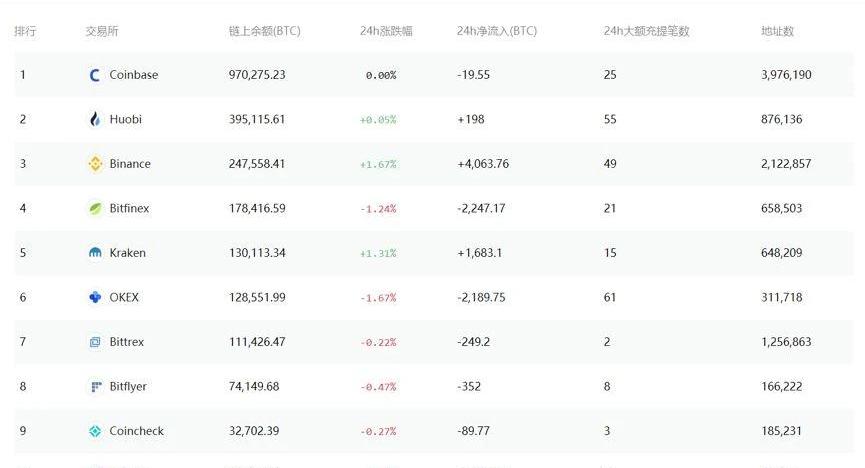Click the Kraken logo icon
Viewport: 865px width, 468px height.
pos(95,253)
